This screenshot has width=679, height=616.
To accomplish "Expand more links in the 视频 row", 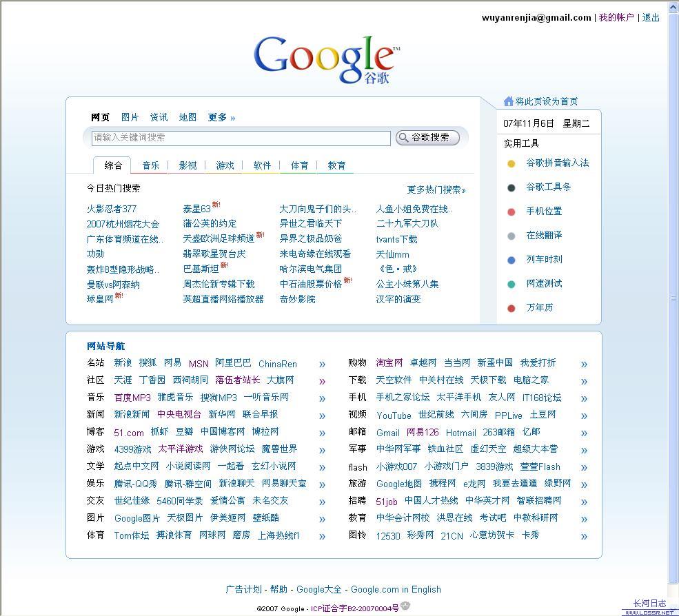I will coord(584,416).
